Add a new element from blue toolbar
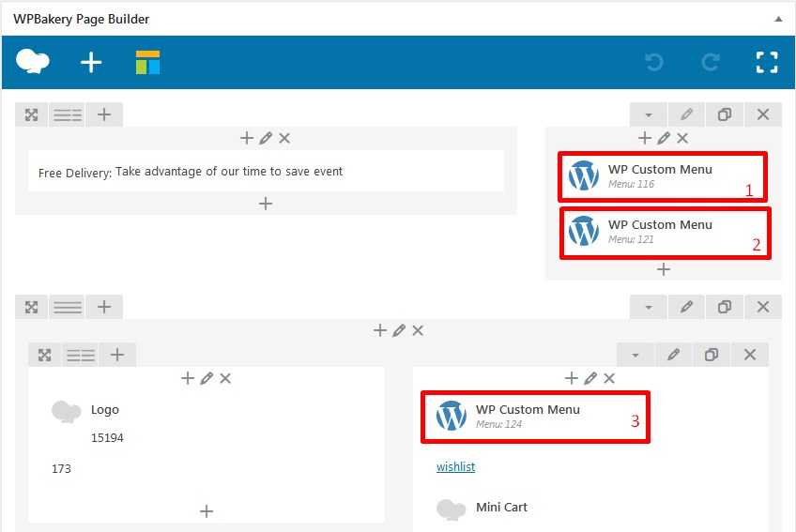Viewport: 796px width, 532px height. (x=91, y=63)
